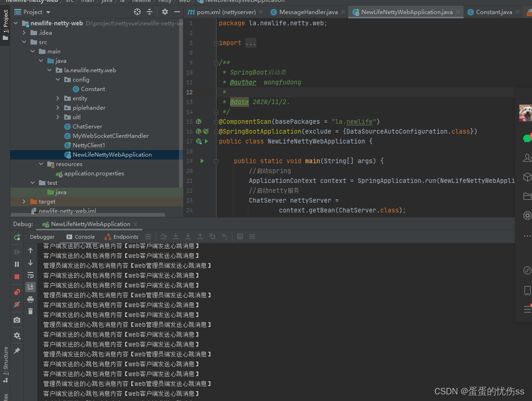
Task: Collapse the resources folder
Action: pos(41,164)
